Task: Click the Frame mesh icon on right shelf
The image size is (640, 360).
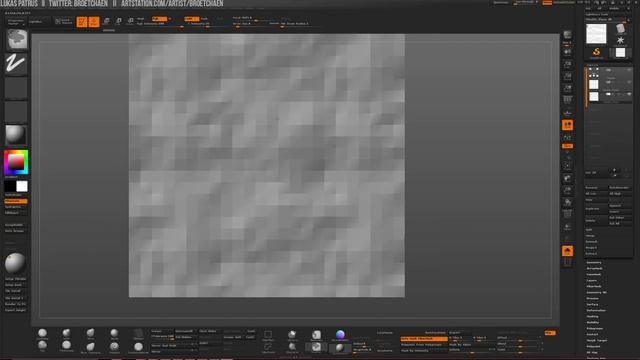Action: tap(567, 167)
